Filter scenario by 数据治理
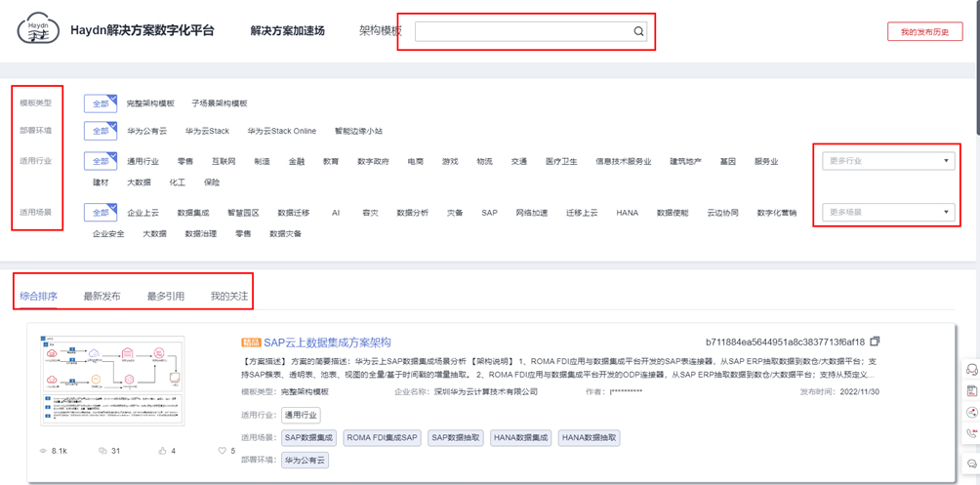Image resolution: width=980 pixels, height=485 pixels. (201, 234)
